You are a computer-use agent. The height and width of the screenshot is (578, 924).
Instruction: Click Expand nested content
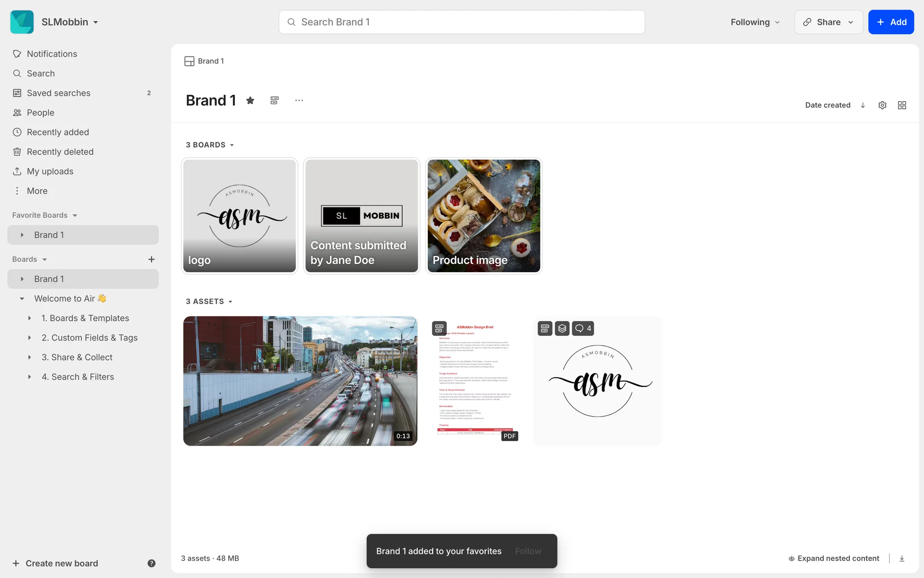(x=834, y=558)
